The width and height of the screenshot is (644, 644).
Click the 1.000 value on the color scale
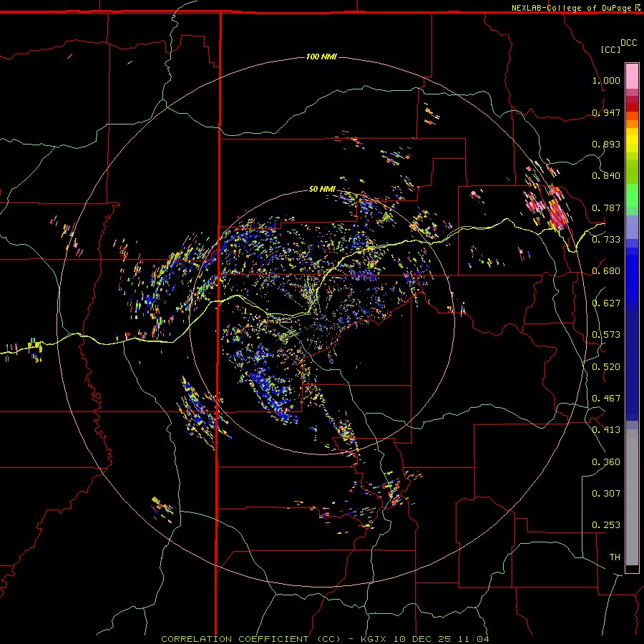point(606,80)
